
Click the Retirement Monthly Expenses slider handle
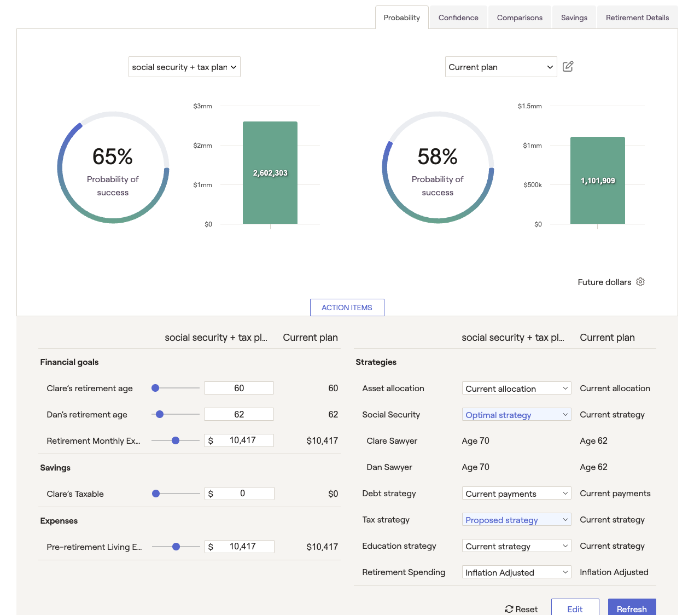point(176,440)
